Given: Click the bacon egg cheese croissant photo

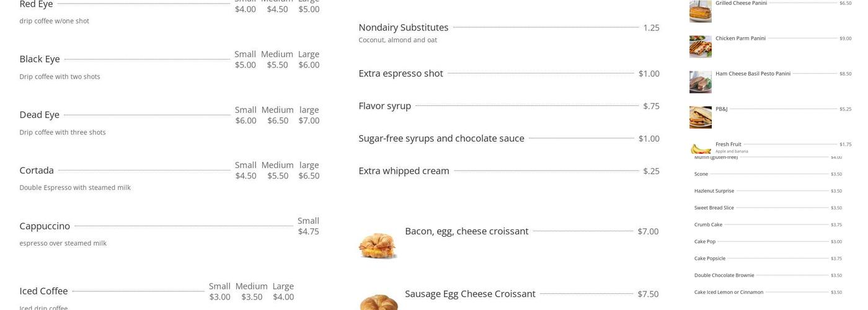Looking at the screenshot, I should [378, 245].
